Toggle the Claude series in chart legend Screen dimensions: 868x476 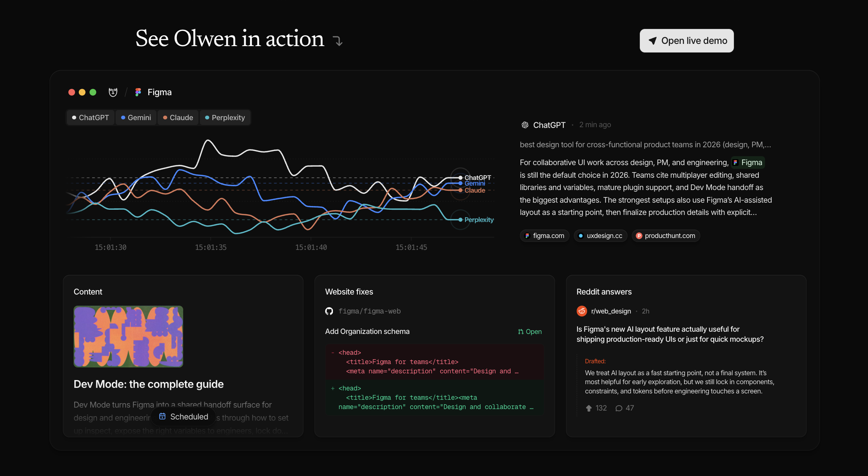(178, 118)
